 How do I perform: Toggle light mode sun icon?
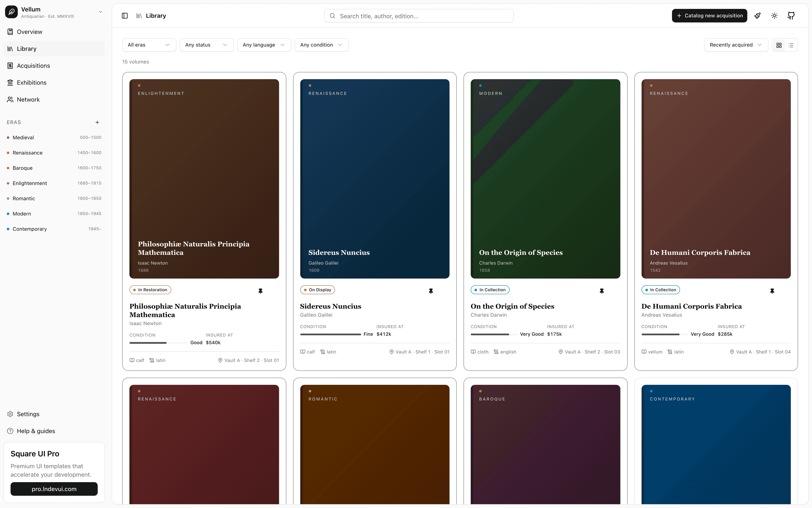point(774,16)
